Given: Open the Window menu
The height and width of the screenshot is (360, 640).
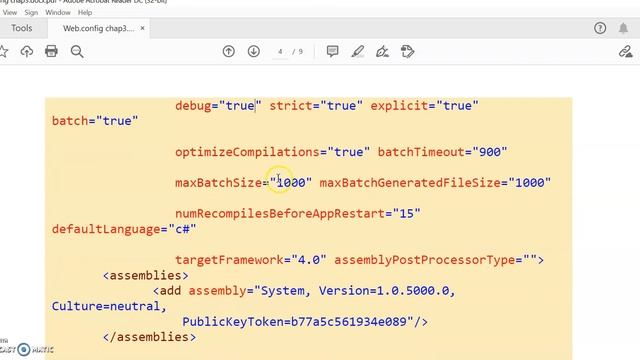Looking at the screenshot, I should coord(58,13).
